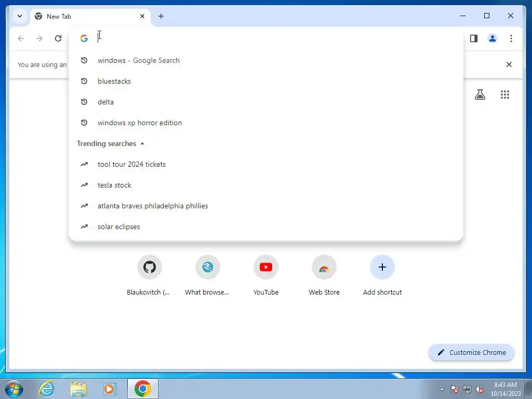Viewport: 532px width, 399px height.
Task: Close the New Tab tab
Action: (x=142, y=16)
